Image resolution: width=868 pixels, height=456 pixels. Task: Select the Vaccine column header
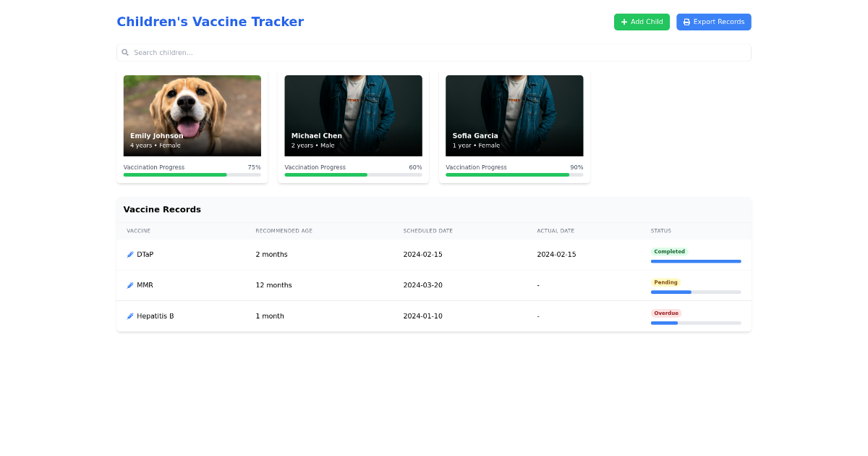138,230
